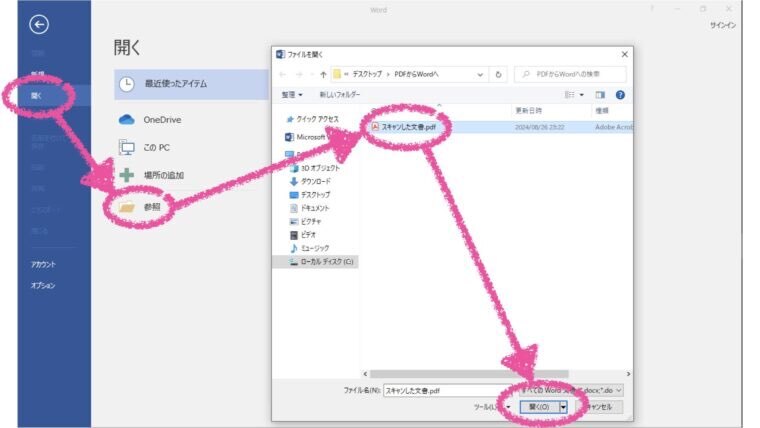Click the Adobe Acrobat type cell
This screenshot has width=760, height=428.
[x=614, y=127]
